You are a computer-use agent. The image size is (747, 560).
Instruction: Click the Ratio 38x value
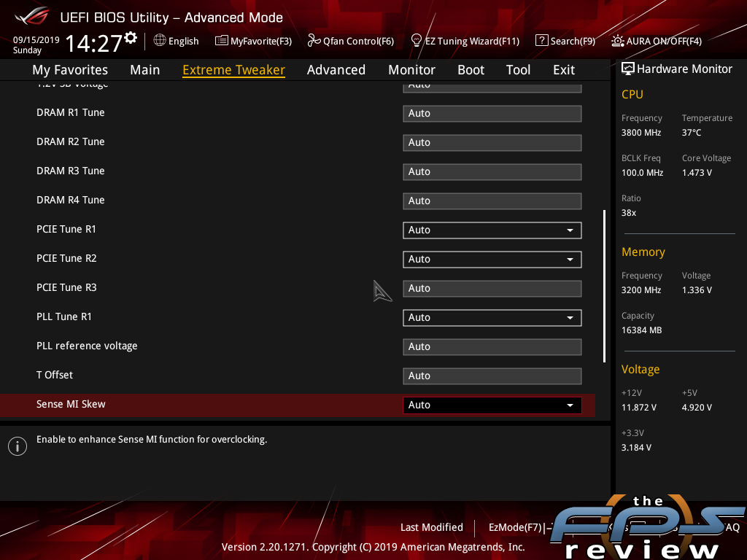coord(629,212)
